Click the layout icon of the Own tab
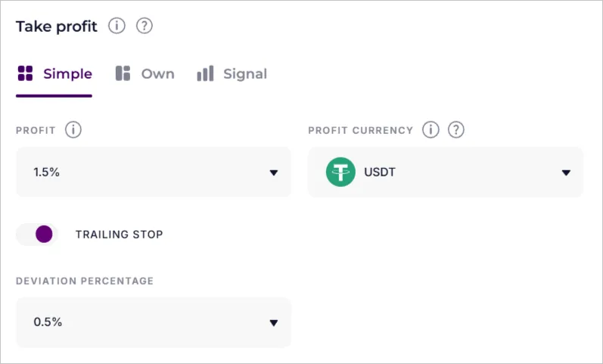The height and width of the screenshot is (364, 603). (123, 73)
